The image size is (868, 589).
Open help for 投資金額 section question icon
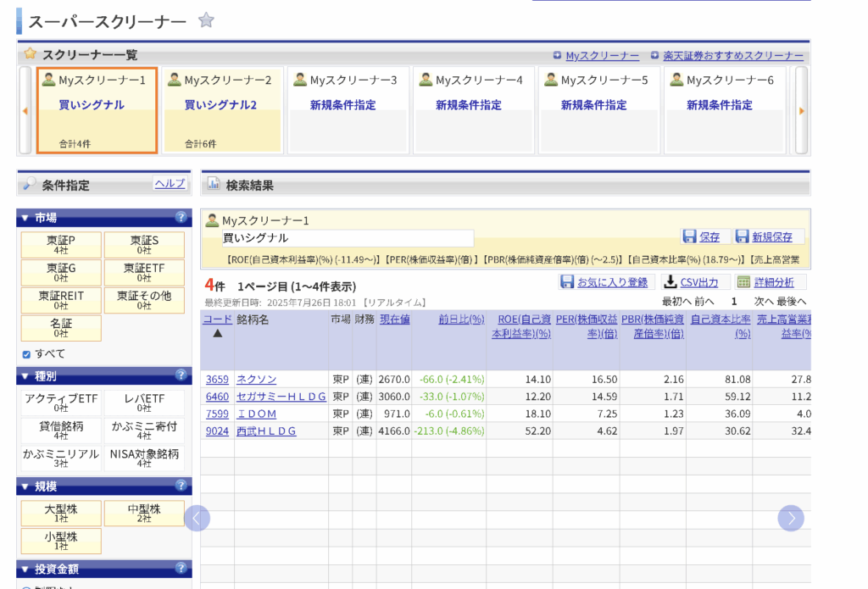181,568
